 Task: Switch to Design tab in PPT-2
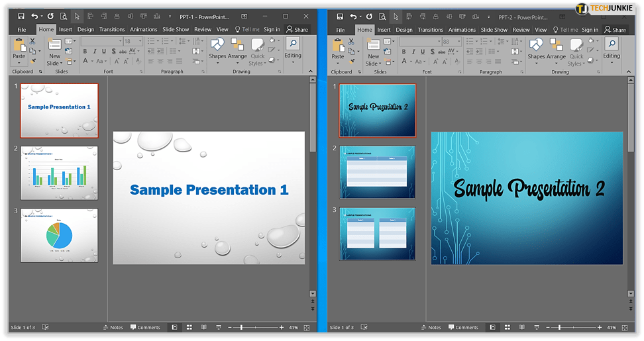point(404,30)
